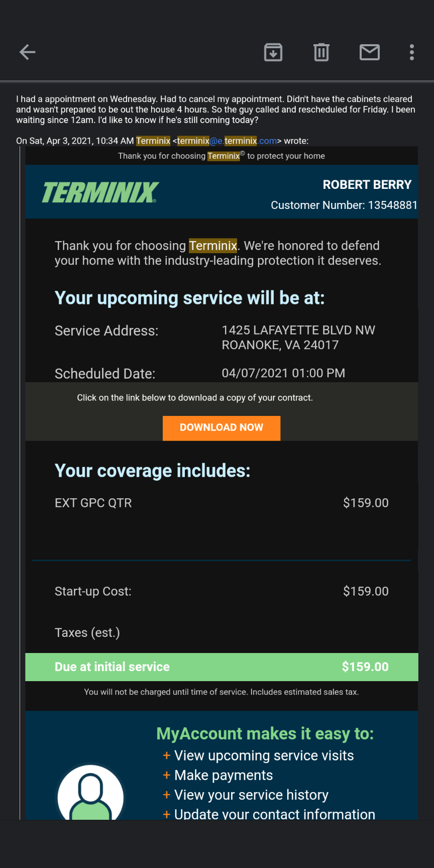The height and width of the screenshot is (868, 434).
Task: Tap the back arrow icon
Action: coord(28,52)
